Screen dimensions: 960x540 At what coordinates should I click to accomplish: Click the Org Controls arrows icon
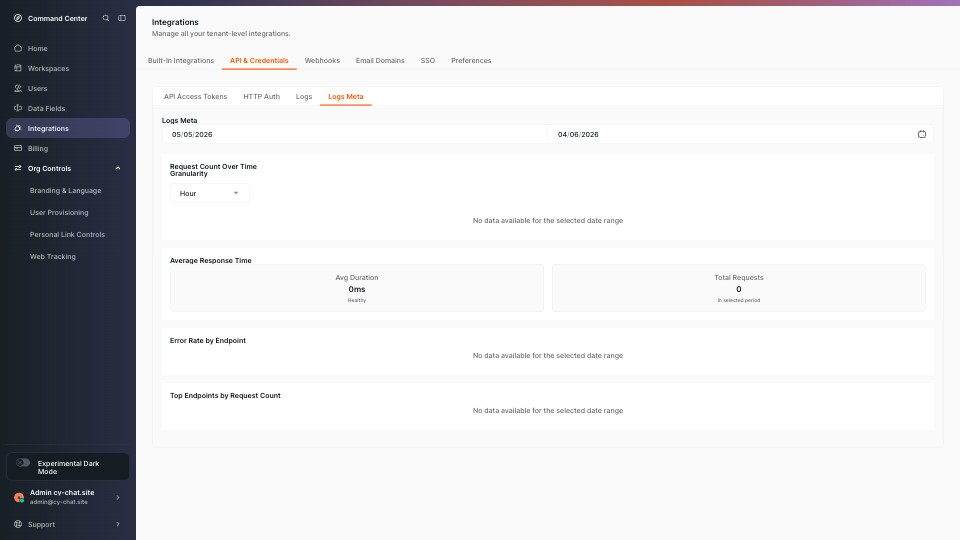pos(18,168)
